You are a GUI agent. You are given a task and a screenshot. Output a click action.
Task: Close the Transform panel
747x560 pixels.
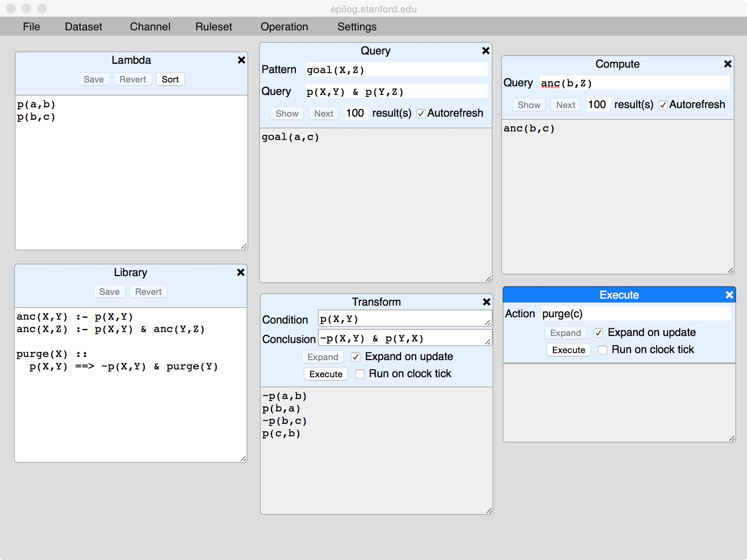(486, 302)
